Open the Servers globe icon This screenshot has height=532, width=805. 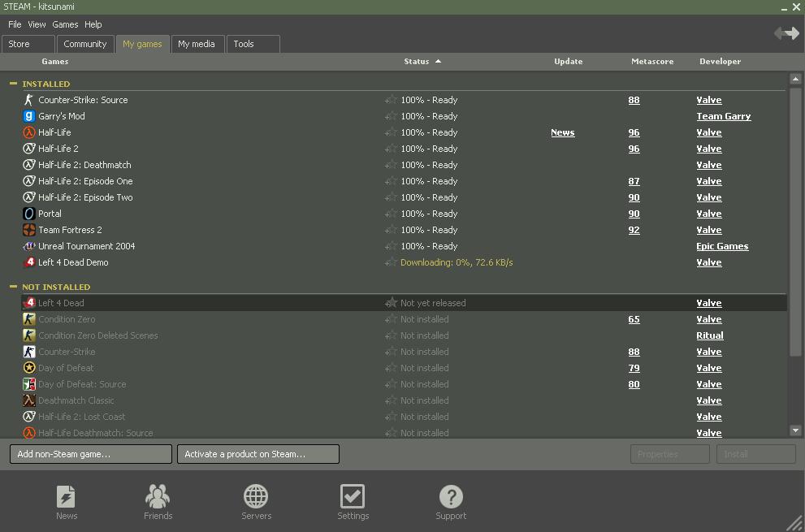(x=256, y=496)
